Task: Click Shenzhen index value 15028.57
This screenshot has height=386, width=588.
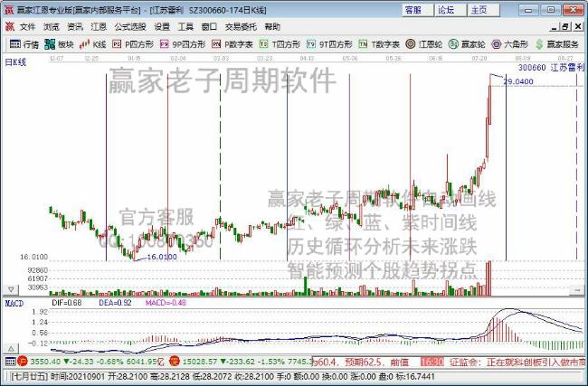Action: tap(200, 362)
